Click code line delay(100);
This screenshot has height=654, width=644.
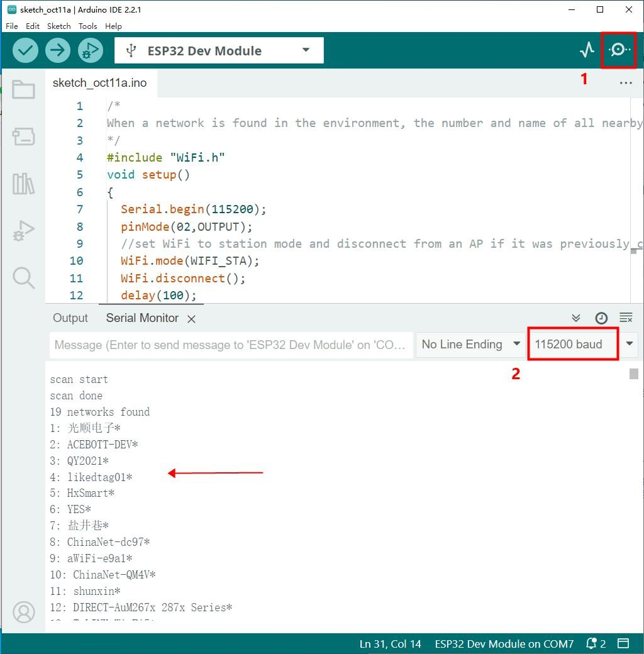point(158,296)
